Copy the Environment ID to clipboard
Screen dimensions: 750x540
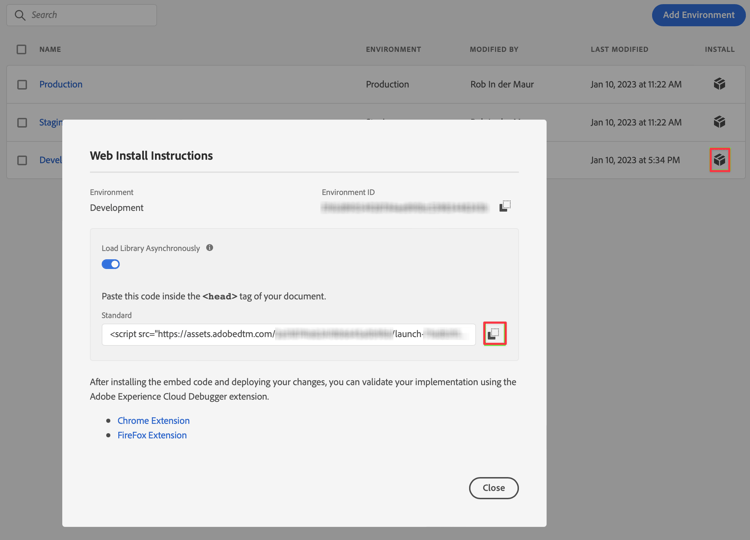(505, 206)
